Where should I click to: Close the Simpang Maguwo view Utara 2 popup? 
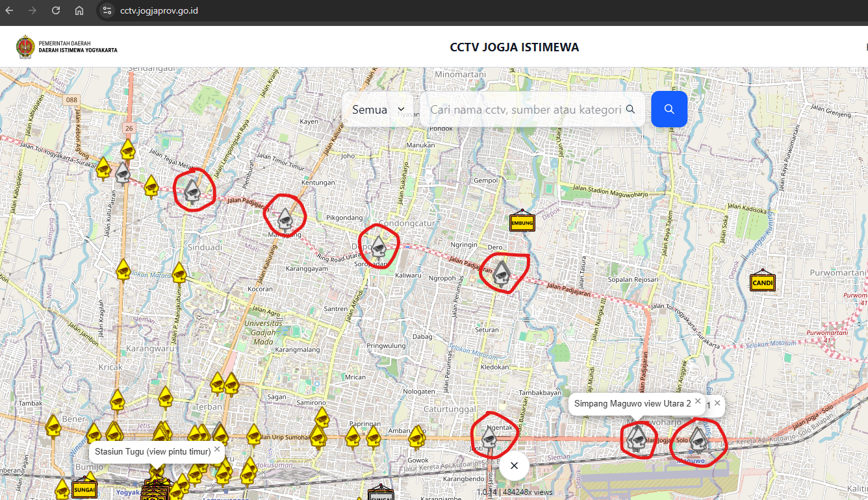698,402
